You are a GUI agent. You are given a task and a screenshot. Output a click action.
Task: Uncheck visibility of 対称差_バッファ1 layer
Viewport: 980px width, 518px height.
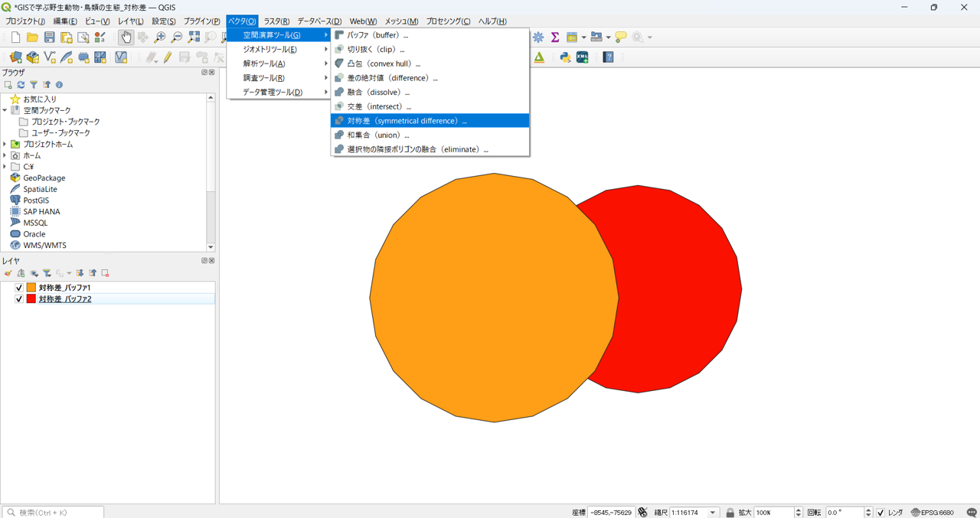click(x=18, y=287)
